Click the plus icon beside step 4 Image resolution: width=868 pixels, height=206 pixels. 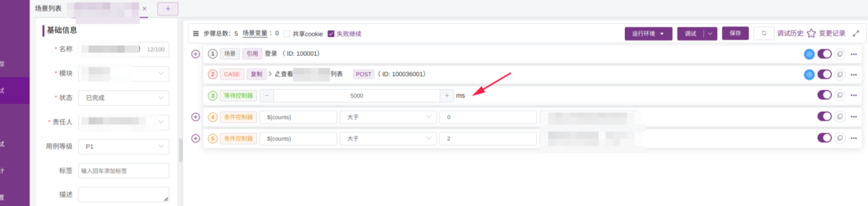click(196, 117)
